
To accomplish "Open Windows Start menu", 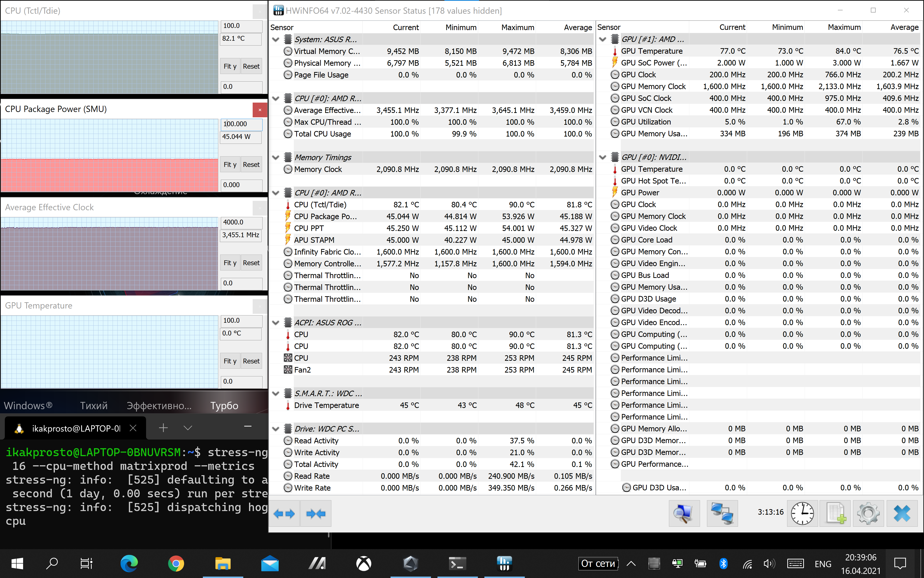I will [17, 563].
